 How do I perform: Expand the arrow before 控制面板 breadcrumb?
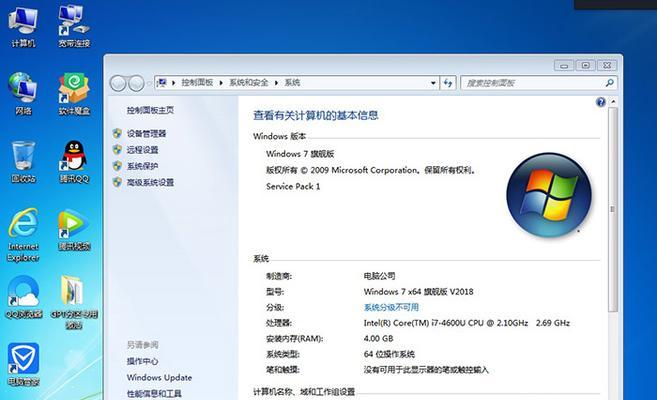point(173,83)
